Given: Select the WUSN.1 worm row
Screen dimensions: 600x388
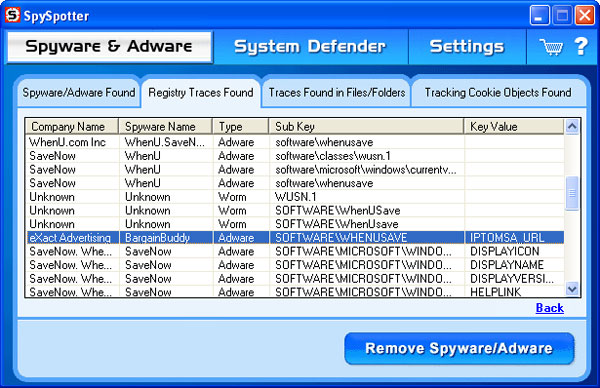Looking at the screenshot, I should click(295, 197).
